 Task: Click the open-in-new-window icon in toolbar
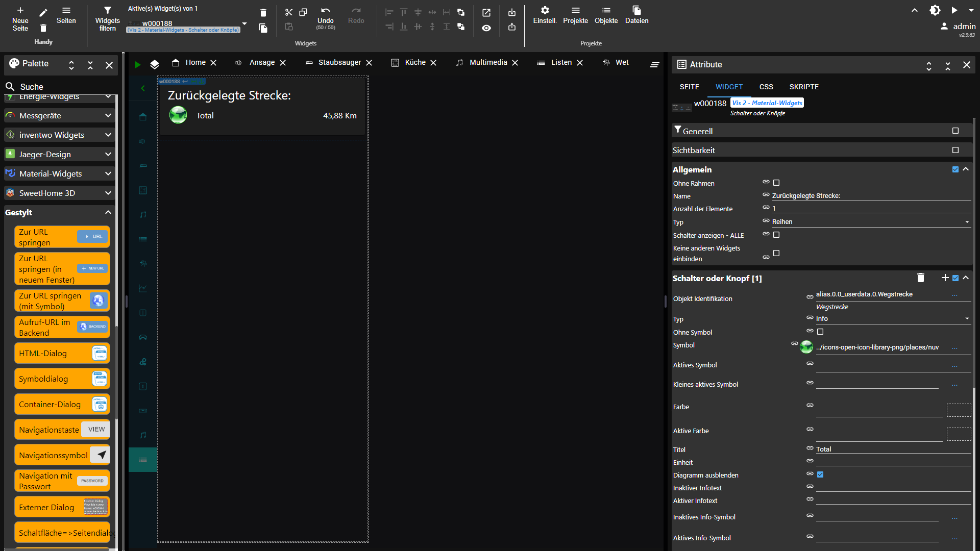tap(486, 13)
